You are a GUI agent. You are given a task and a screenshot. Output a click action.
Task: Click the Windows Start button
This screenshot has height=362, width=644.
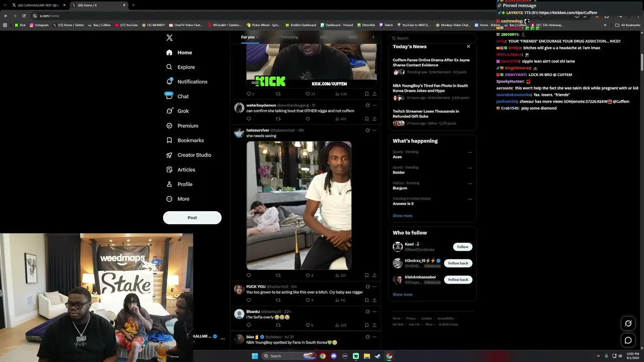pyautogui.click(x=255, y=356)
